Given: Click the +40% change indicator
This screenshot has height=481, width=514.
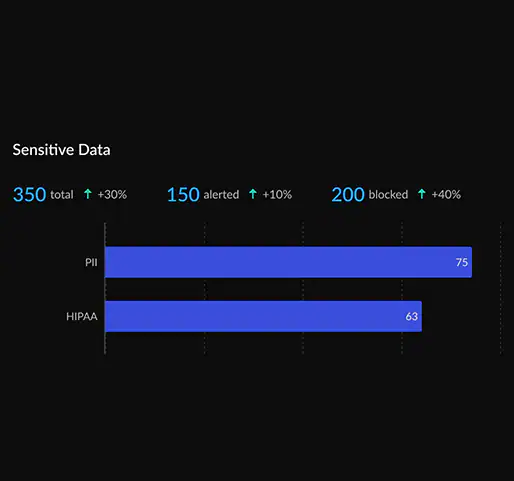Looking at the screenshot, I should (446, 194).
